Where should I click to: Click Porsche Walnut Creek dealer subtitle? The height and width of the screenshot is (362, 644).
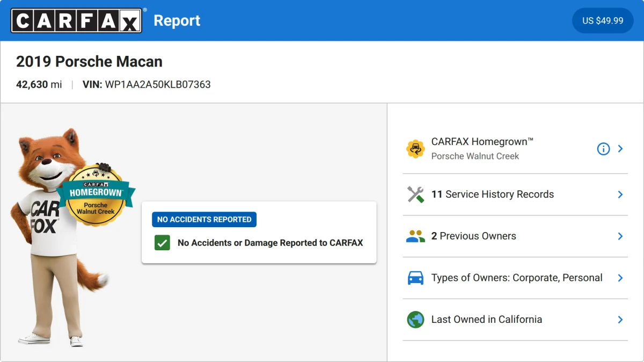(475, 156)
